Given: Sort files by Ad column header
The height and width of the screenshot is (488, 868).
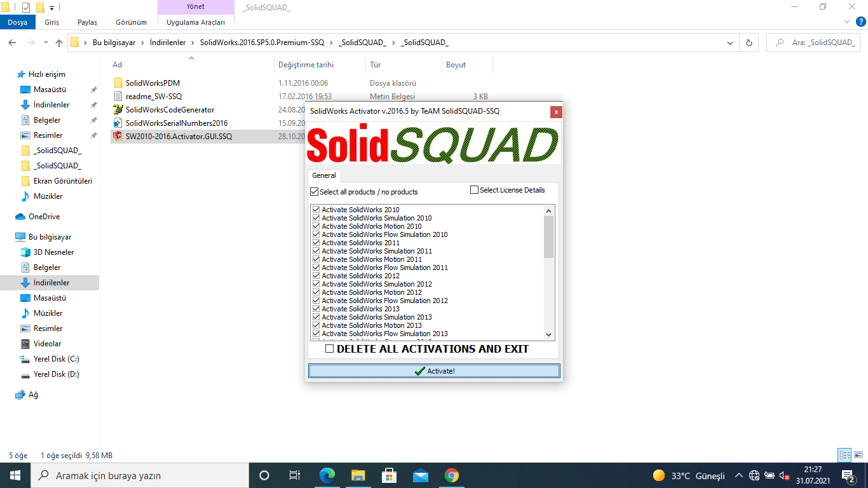Looking at the screenshot, I should [x=117, y=65].
